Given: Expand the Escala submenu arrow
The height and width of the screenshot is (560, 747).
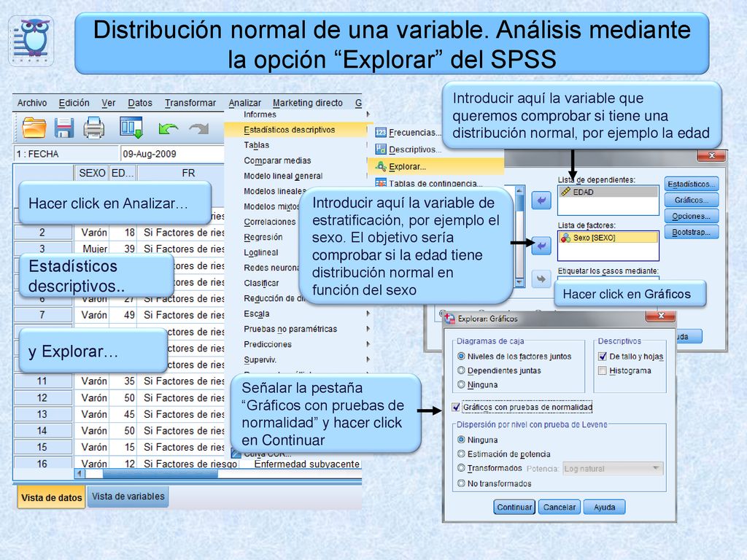Looking at the screenshot, I should 368,314.
